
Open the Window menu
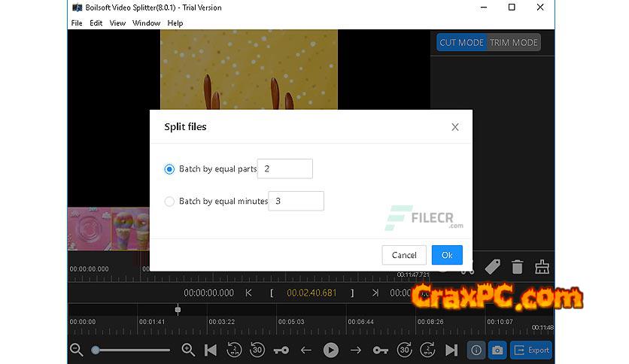click(146, 23)
